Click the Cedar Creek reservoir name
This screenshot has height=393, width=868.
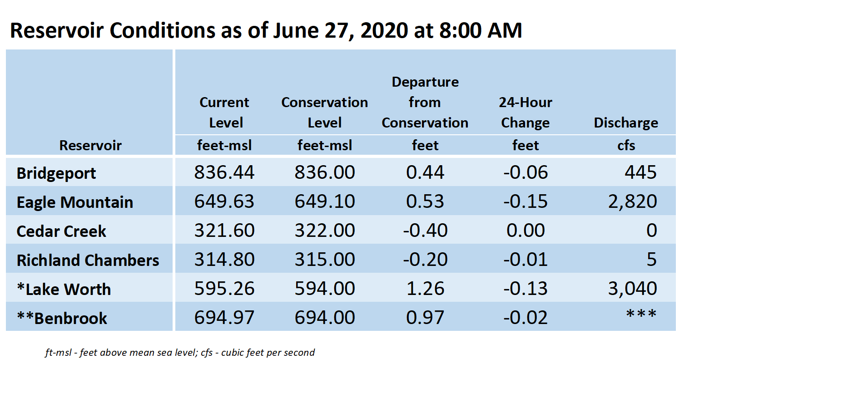coord(61,231)
